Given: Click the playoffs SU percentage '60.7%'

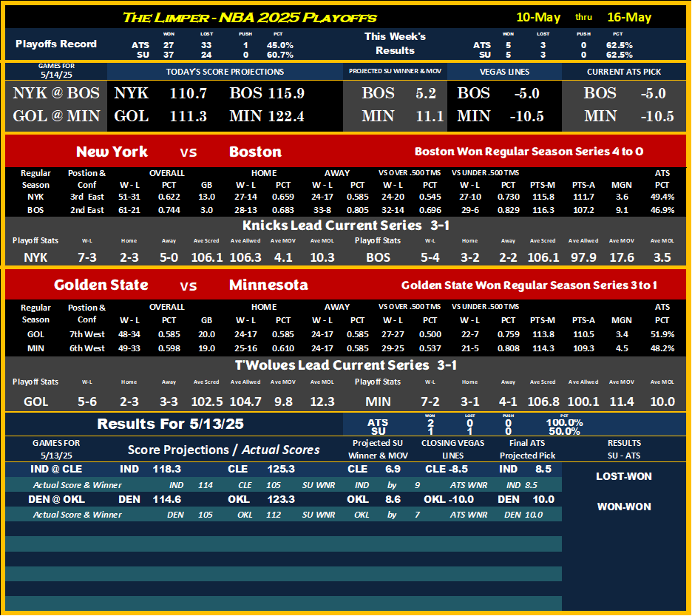Looking at the screenshot, I should 279,55.
